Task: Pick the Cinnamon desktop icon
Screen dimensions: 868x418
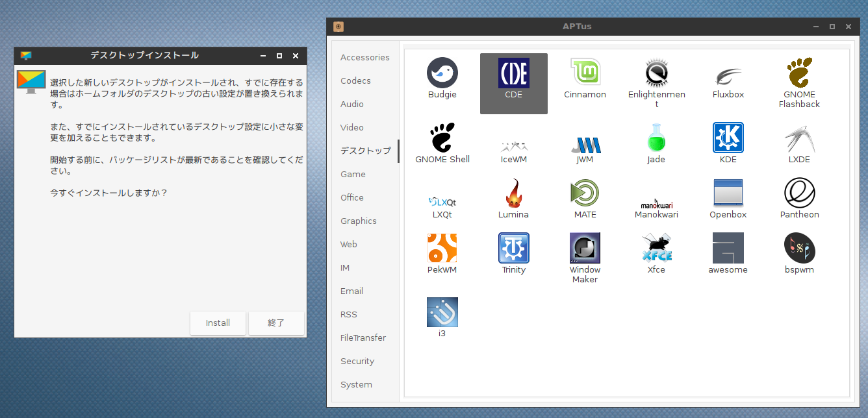Action: 585,73
